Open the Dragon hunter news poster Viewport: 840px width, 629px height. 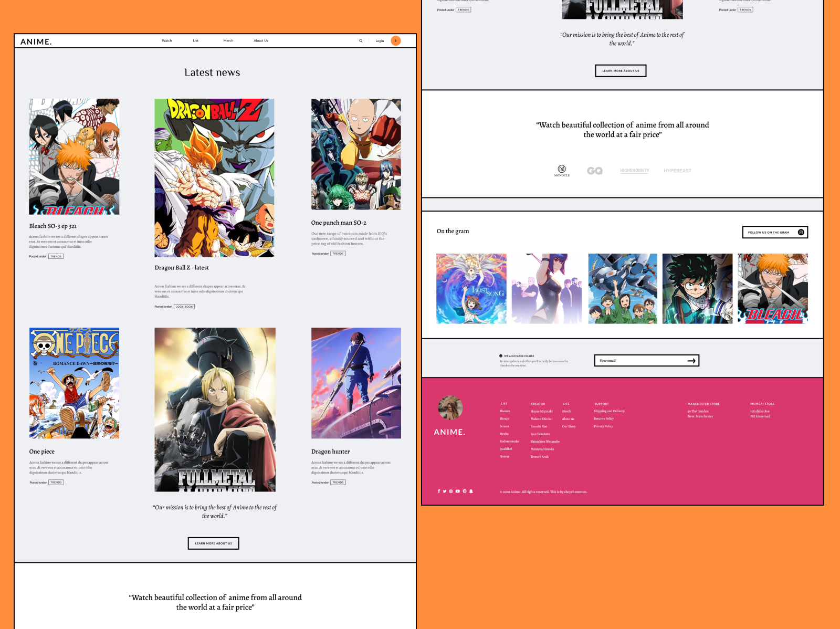pyautogui.click(x=356, y=383)
